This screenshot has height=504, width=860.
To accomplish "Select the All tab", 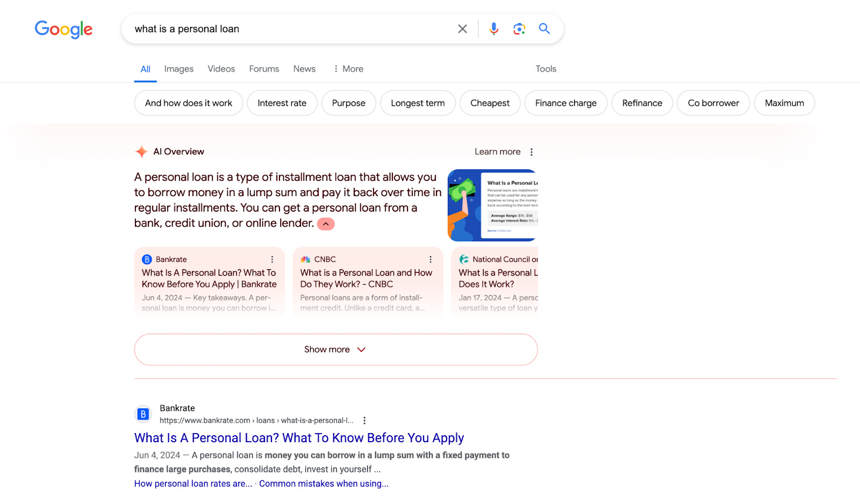I will coord(145,69).
